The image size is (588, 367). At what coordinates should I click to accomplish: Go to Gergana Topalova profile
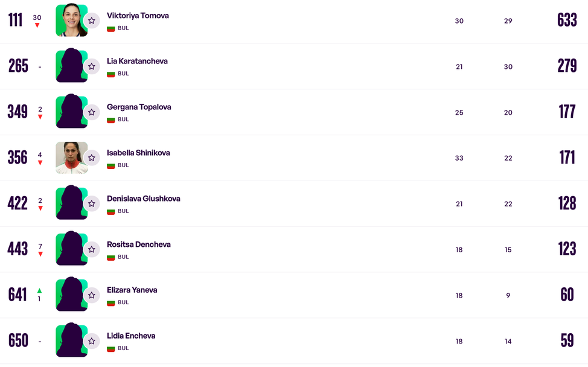(139, 107)
